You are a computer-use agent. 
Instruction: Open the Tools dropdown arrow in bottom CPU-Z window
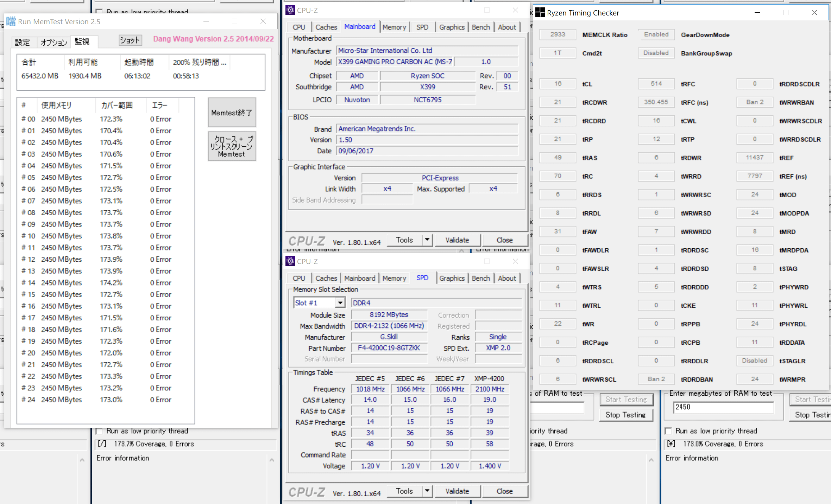427,491
